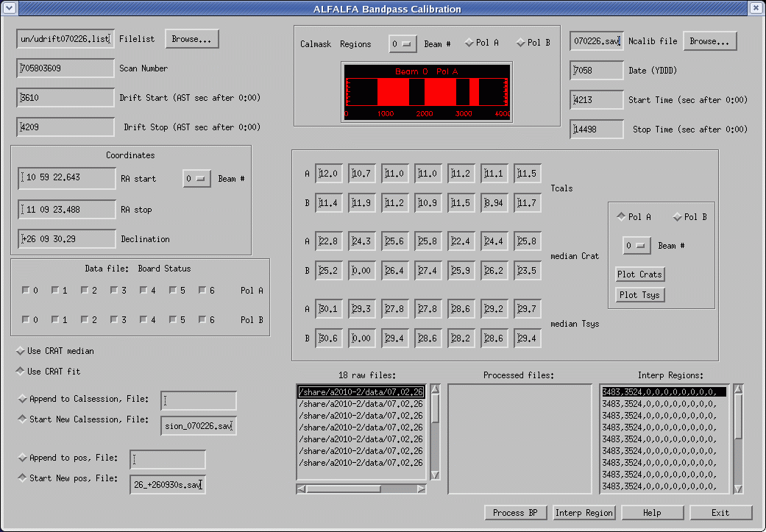Choose Append to Calsession option

click(x=22, y=399)
